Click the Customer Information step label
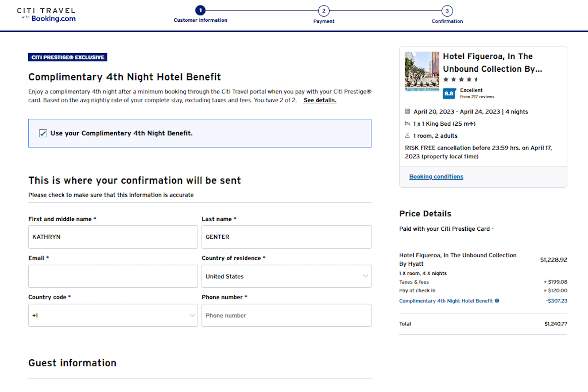This screenshot has width=588, height=392. 200,20
